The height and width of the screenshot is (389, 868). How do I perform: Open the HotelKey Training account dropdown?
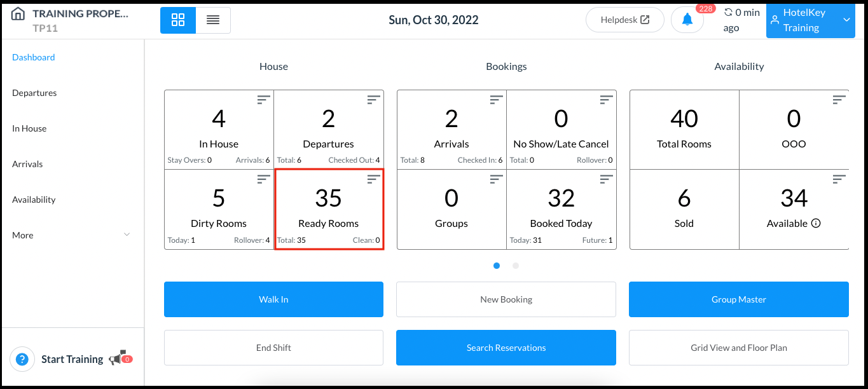pyautogui.click(x=810, y=20)
